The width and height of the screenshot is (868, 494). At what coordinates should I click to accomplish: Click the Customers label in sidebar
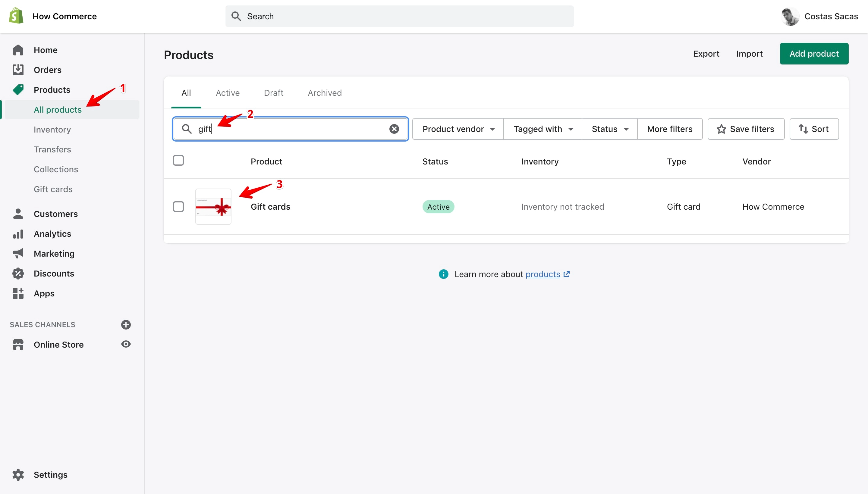click(x=56, y=214)
